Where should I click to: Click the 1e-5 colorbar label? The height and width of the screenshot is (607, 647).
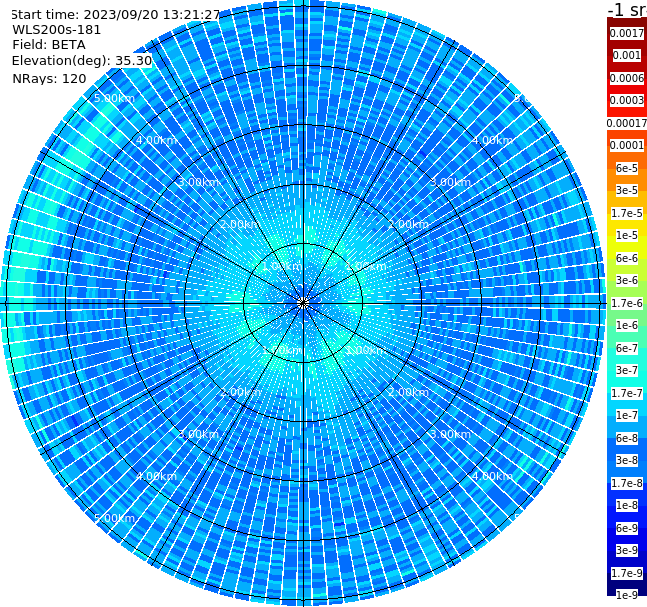point(627,235)
